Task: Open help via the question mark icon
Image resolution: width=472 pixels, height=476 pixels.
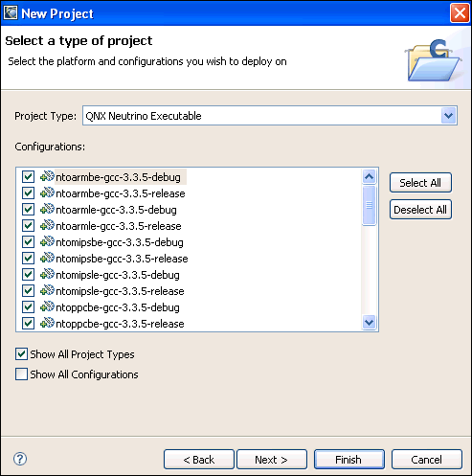Action: pyautogui.click(x=20, y=459)
